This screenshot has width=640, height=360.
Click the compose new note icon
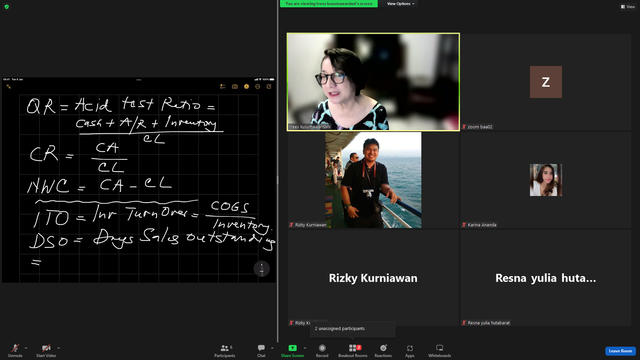tap(269, 87)
